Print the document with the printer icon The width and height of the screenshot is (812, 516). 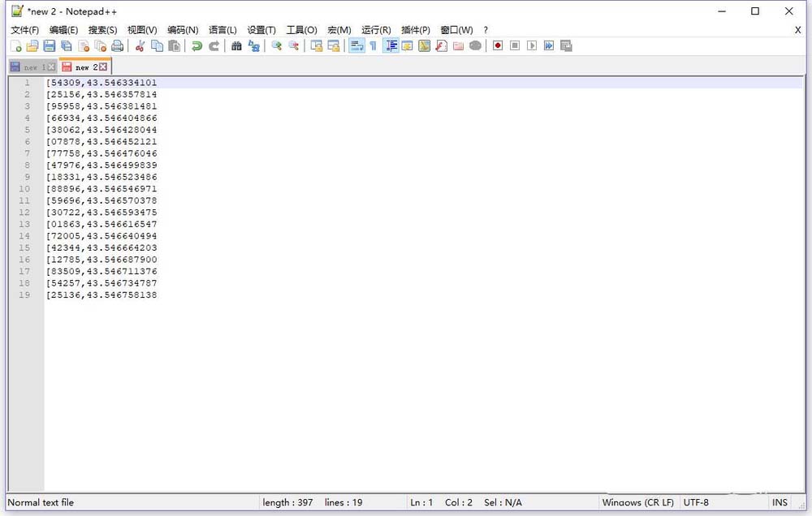[x=118, y=46]
